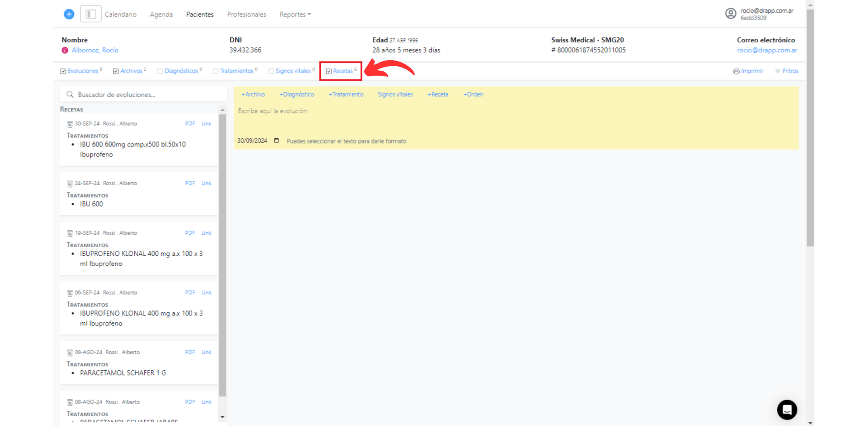This screenshot has width=868, height=426.
Task: Open the Calendario tab
Action: (120, 15)
